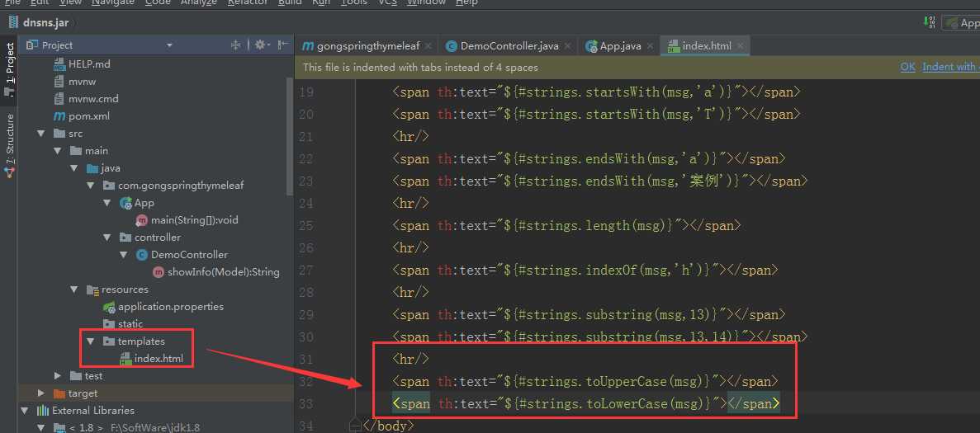Click the HTML file icon of index.html in the tree
The height and width of the screenshot is (433, 980).
[x=125, y=359]
